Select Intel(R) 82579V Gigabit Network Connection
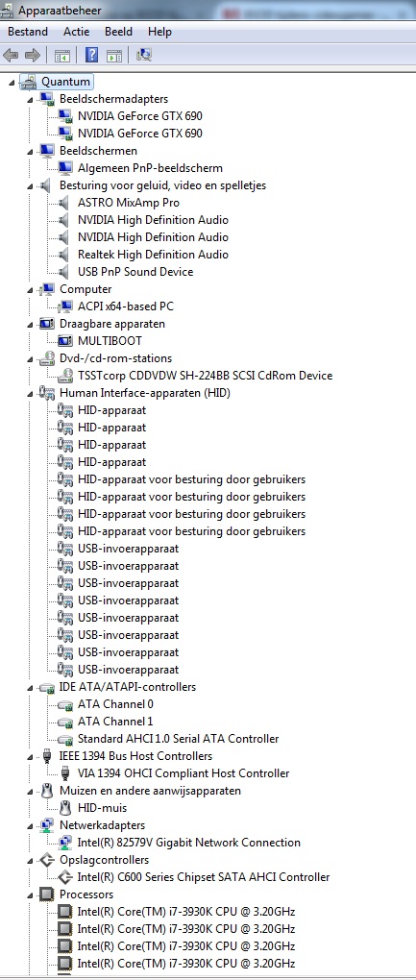This screenshot has height=980, width=416. pyautogui.click(x=188, y=842)
